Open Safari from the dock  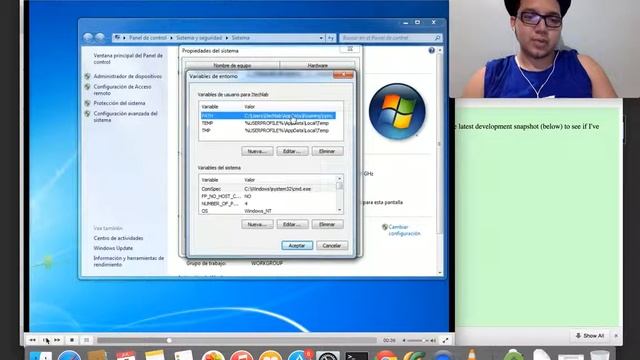pyautogui.click(x=69, y=355)
